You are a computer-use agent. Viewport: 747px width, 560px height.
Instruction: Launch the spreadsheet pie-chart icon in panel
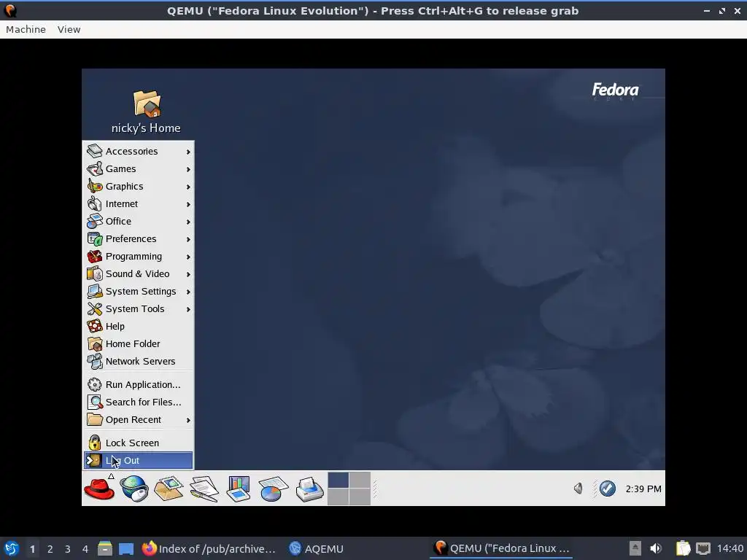click(x=274, y=489)
